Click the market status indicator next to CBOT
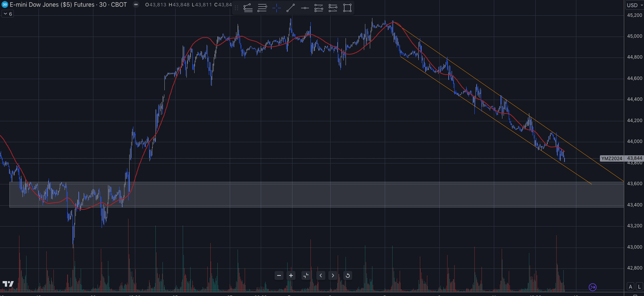Image resolution: width=644 pixels, height=296 pixels. click(135, 5)
